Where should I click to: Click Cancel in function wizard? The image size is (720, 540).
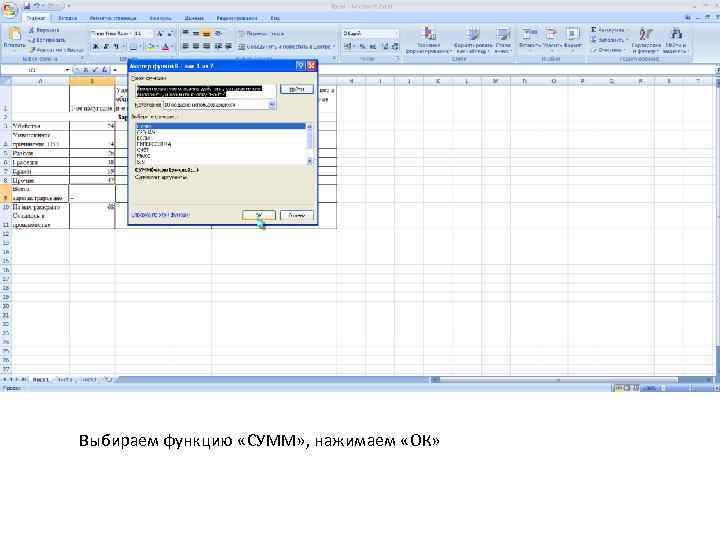(297, 215)
